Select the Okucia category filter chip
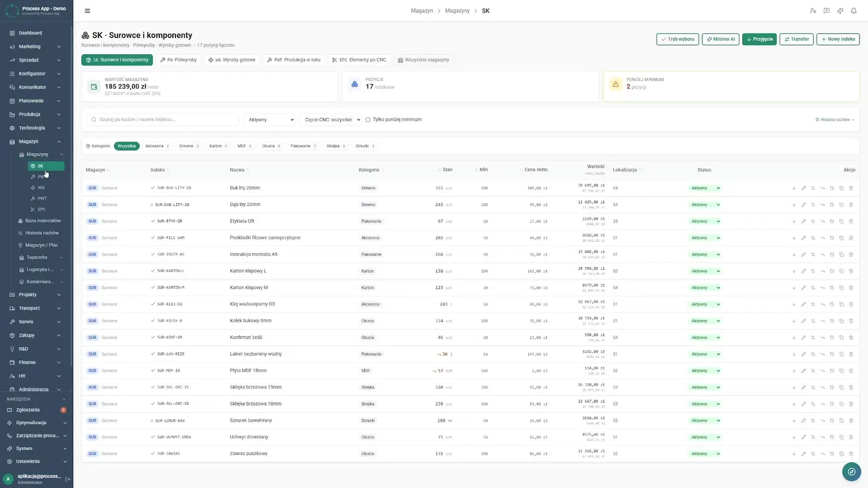 (x=271, y=146)
